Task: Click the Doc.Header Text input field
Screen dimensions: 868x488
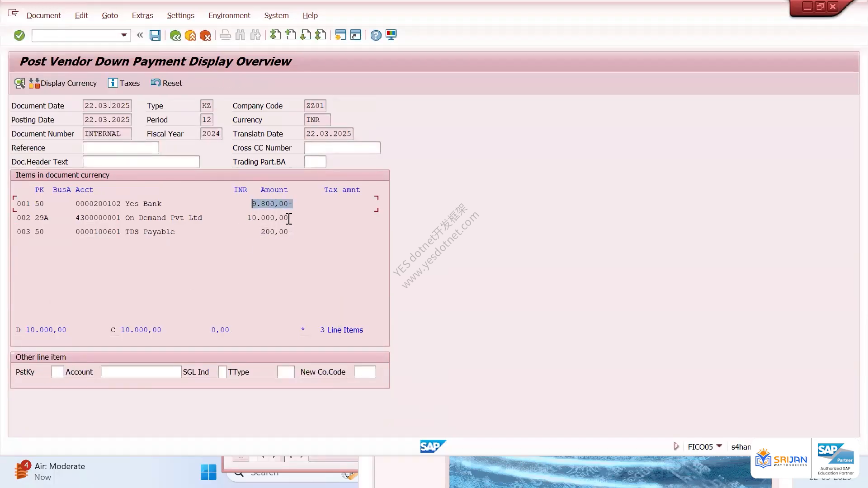Action: tap(141, 162)
